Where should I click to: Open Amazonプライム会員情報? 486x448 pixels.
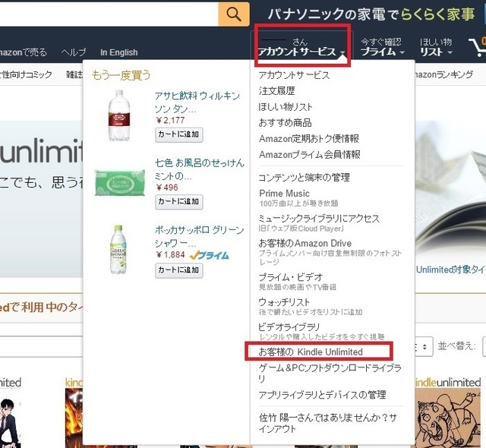310,154
